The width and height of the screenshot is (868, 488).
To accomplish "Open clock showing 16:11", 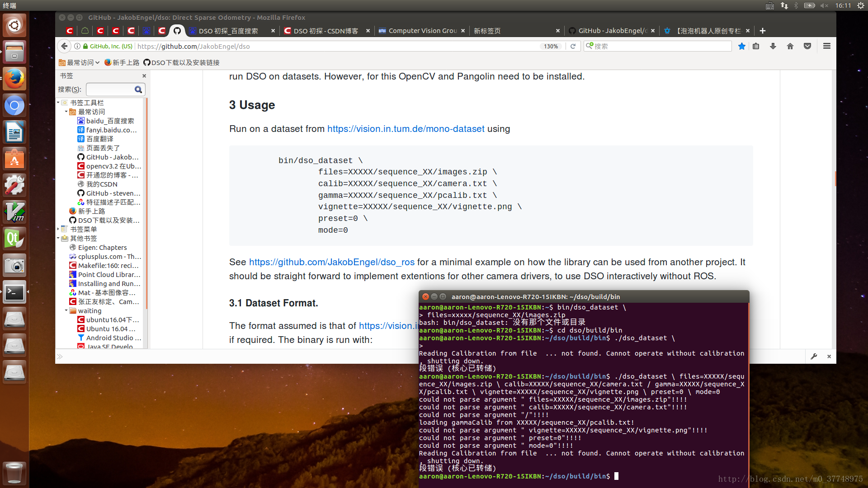I will click(843, 5).
